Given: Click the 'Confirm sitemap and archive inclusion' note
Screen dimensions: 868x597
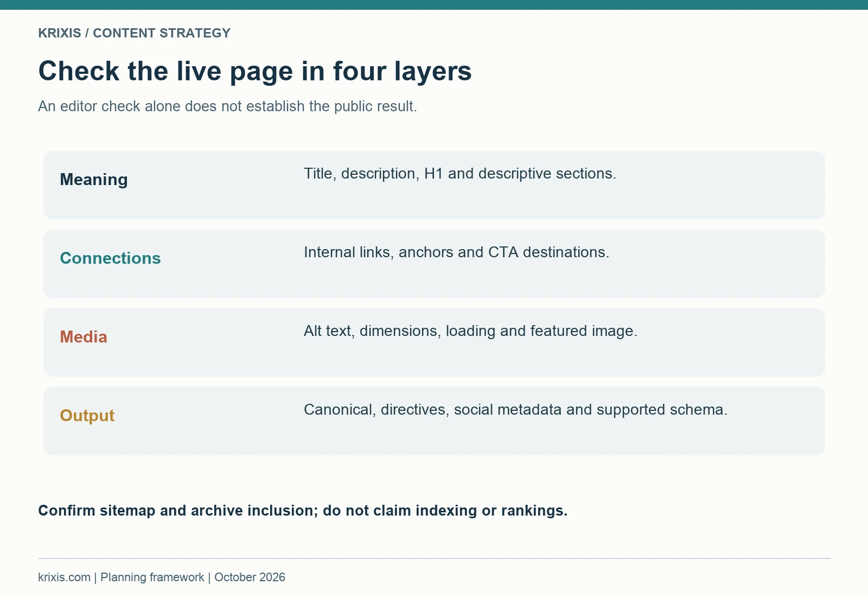Looking at the screenshot, I should pyautogui.click(x=303, y=511).
